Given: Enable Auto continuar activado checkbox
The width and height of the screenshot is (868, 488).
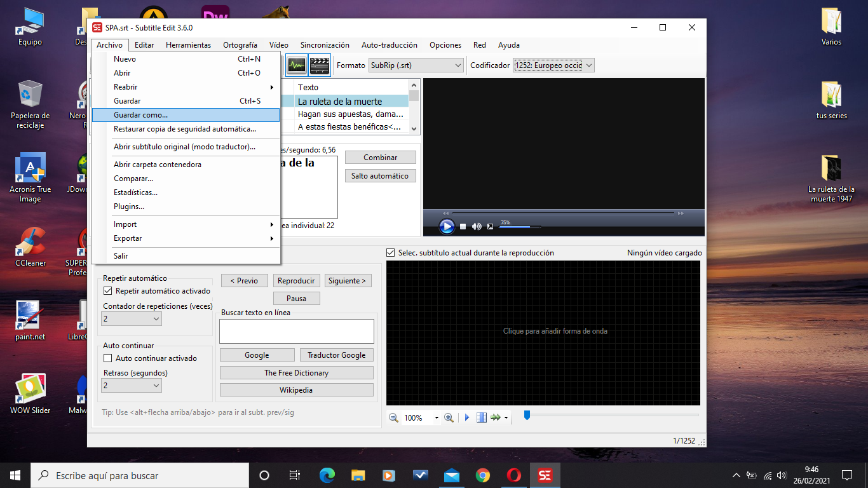Looking at the screenshot, I should click(108, 358).
